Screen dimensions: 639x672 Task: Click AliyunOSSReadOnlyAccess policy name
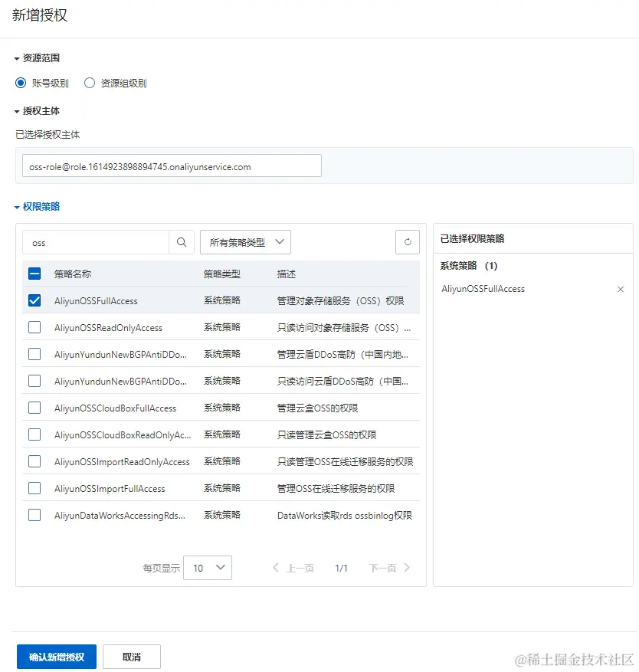pos(109,328)
